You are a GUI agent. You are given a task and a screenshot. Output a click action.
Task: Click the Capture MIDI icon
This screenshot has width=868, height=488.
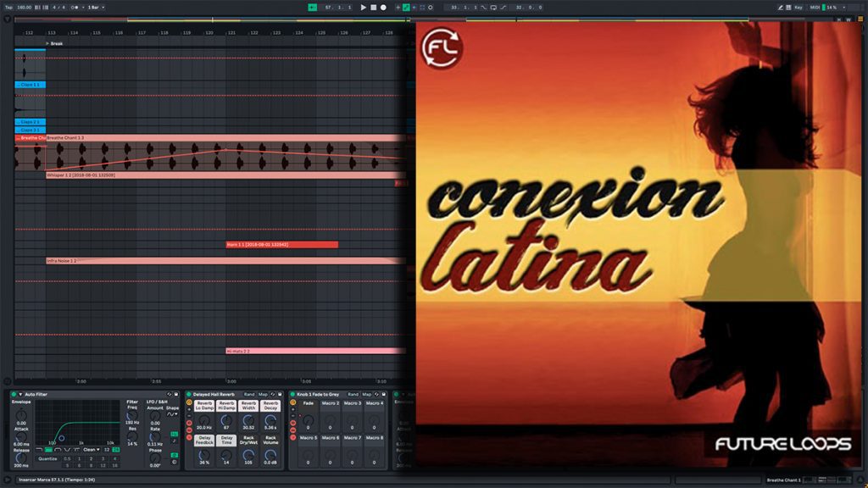pos(422,8)
